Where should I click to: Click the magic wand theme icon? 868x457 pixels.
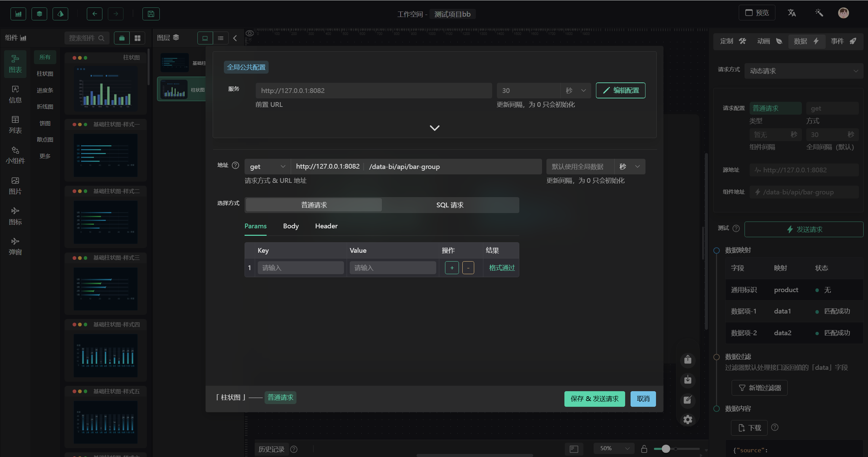pyautogui.click(x=819, y=13)
